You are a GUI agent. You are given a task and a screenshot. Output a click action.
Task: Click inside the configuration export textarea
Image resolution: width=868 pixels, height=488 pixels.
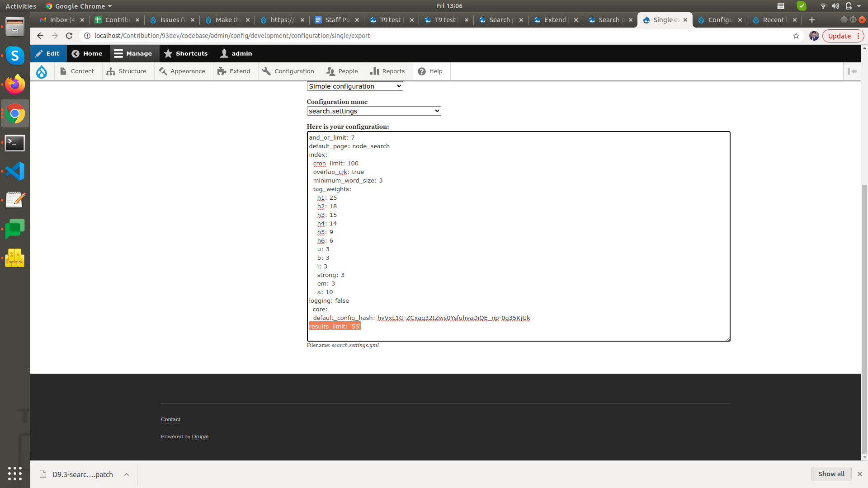pyautogui.click(x=518, y=236)
